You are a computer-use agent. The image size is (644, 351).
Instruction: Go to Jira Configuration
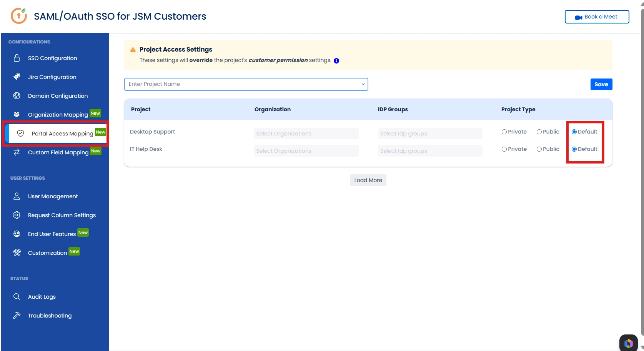click(x=52, y=77)
